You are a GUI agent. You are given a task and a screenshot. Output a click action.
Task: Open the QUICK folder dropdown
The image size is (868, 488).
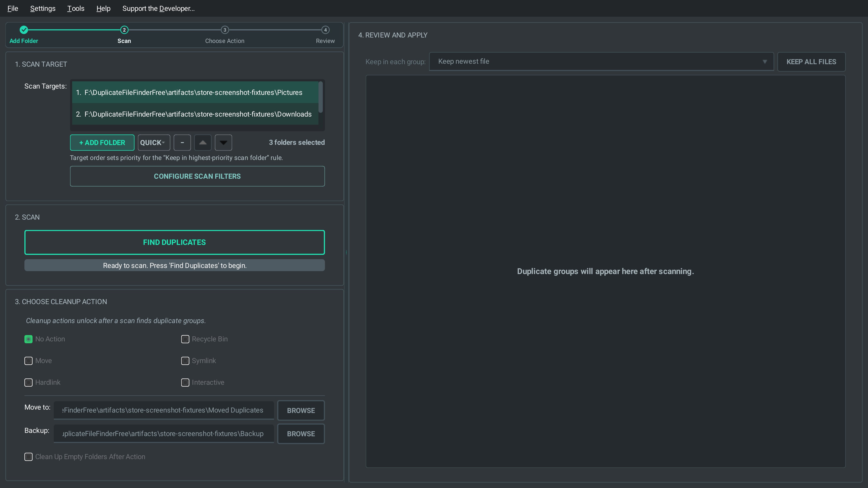(154, 143)
